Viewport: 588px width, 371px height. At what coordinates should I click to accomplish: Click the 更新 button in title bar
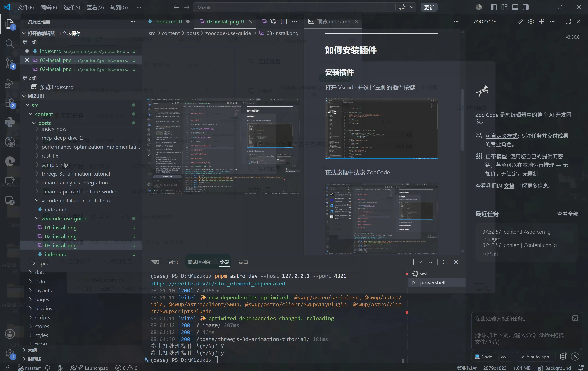429,7
